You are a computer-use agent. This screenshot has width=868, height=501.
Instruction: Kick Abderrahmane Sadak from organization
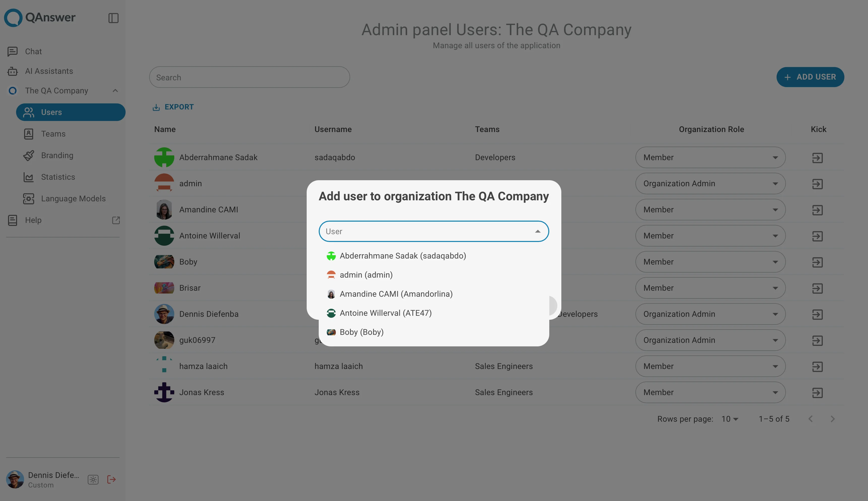pos(817,158)
